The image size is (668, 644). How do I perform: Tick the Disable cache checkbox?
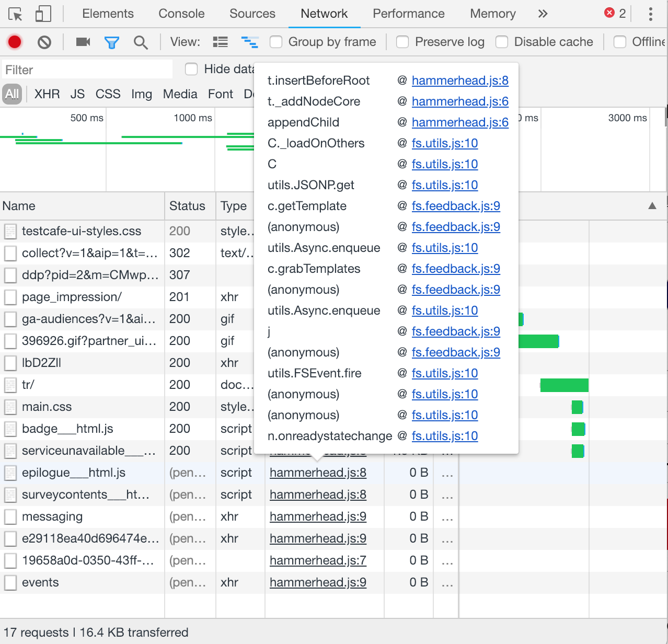(x=502, y=42)
